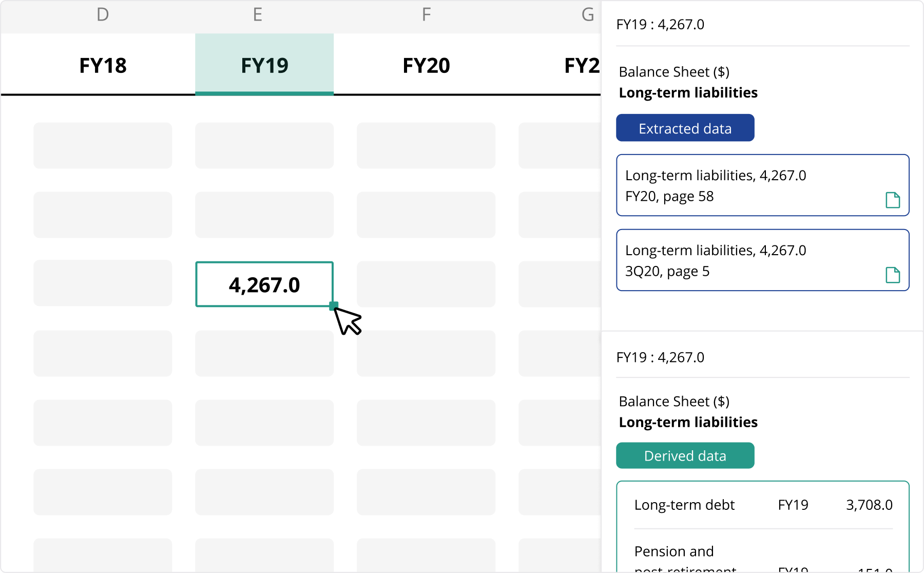This screenshot has height=573, width=924.
Task: Open document icon for FY20 page 58
Action: (893, 200)
